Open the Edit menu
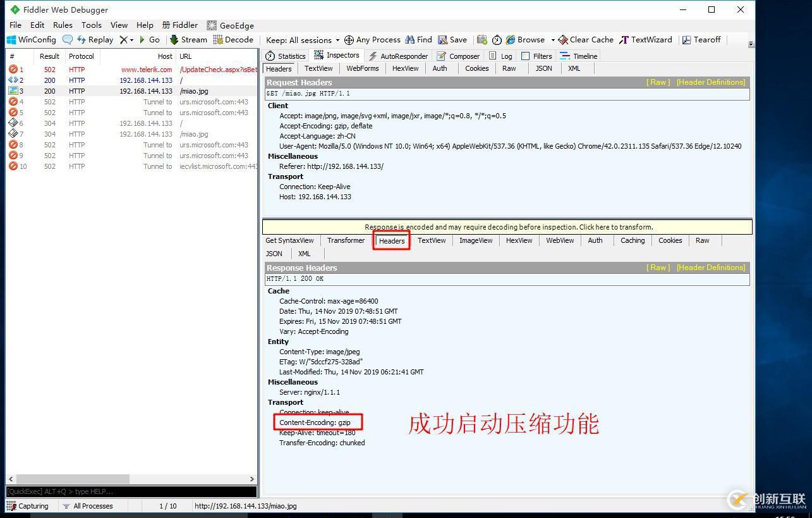This screenshot has height=518, width=812. click(x=37, y=25)
